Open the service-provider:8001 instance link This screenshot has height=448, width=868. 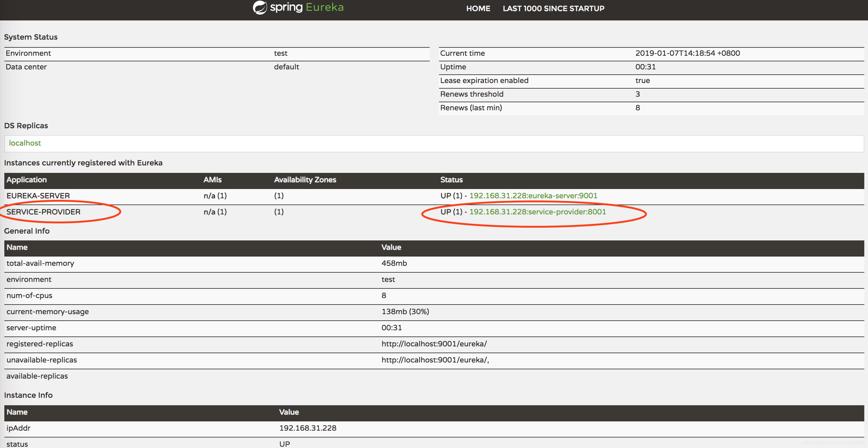pyautogui.click(x=538, y=212)
